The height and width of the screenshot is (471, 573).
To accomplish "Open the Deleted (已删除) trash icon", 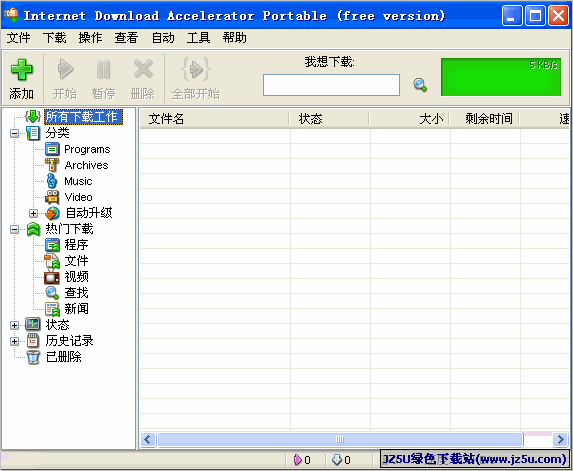I will click(33, 357).
